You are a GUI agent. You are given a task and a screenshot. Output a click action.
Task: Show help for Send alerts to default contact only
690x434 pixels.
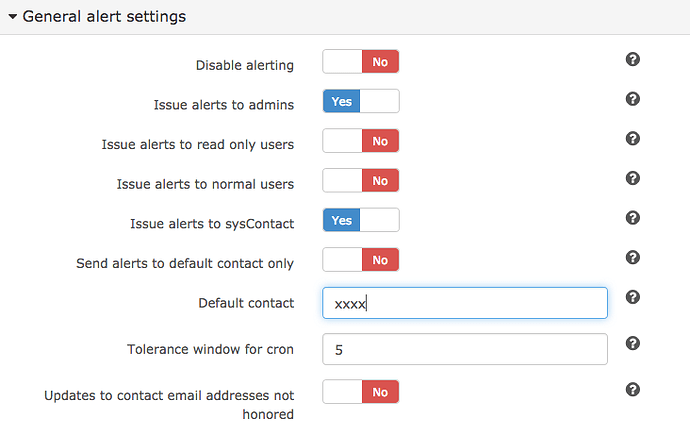(x=632, y=257)
